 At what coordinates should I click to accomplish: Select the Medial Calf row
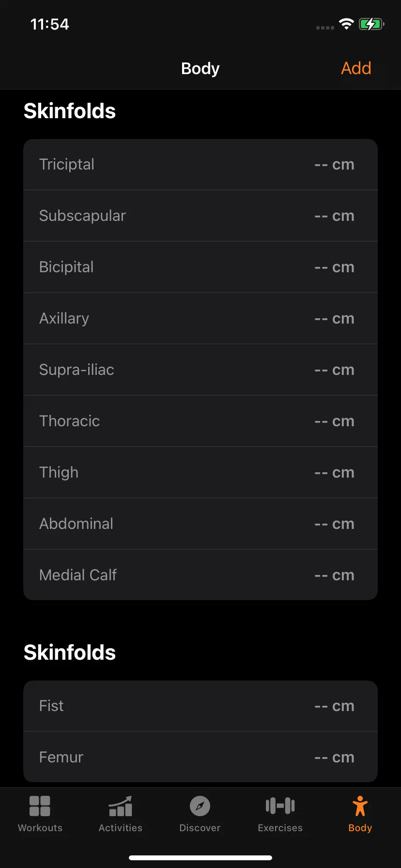coord(200,575)
